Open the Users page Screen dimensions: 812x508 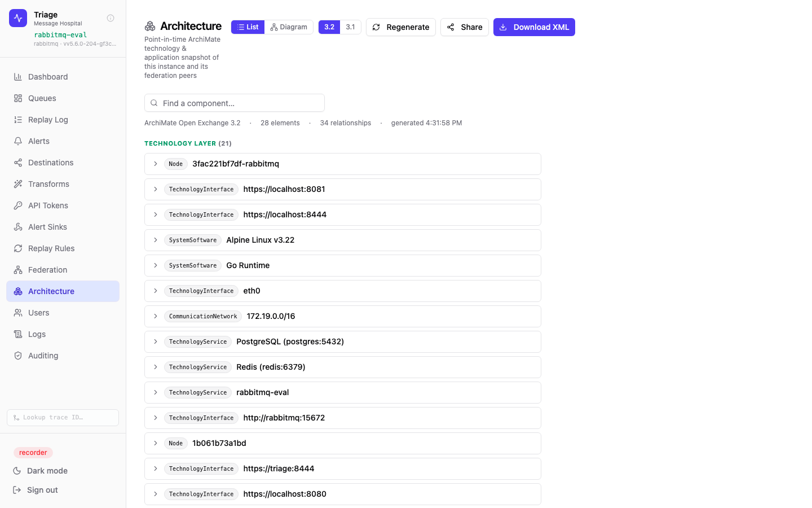[x=63, y=313]
